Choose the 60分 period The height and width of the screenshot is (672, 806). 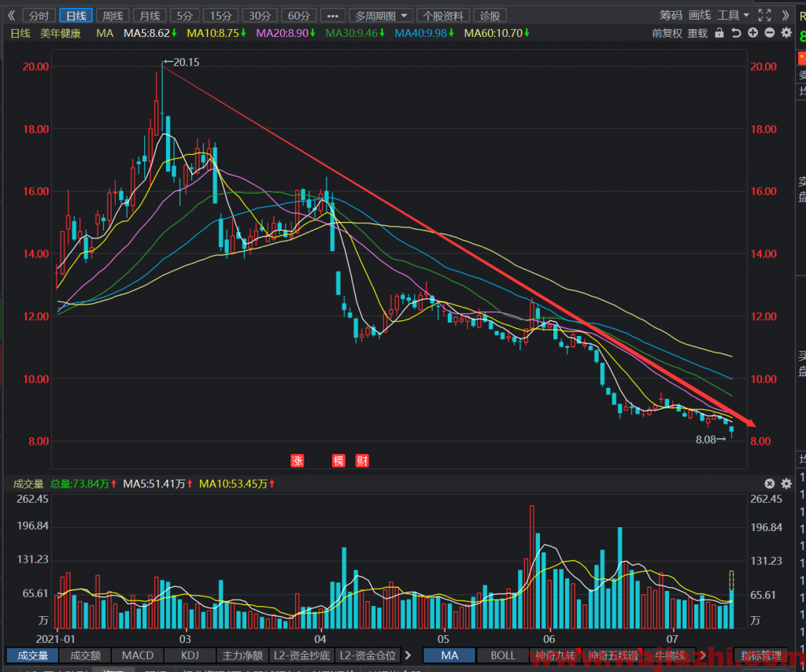coord(298,16)
